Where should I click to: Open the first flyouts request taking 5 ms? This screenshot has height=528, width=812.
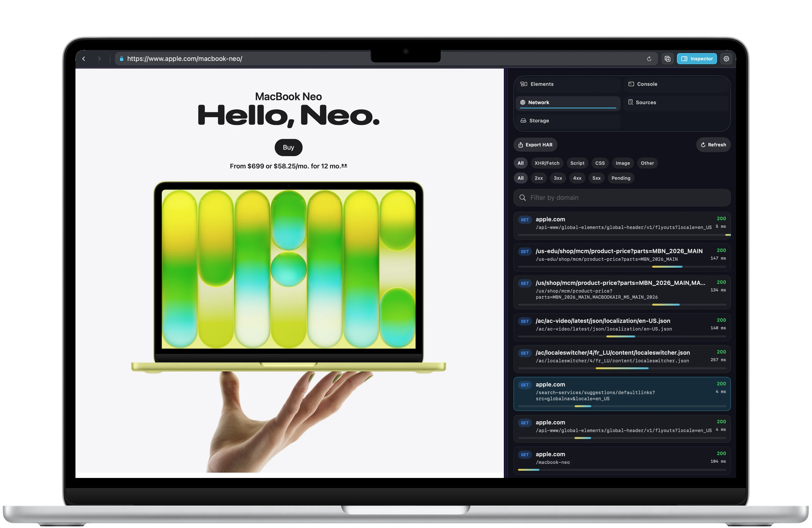pyautogui.click(x=622, y=226)
